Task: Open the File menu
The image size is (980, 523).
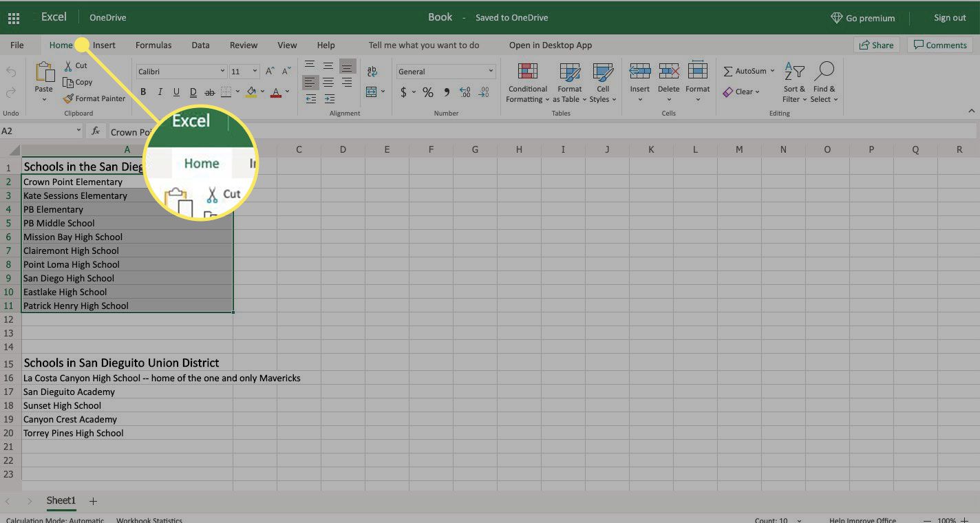Action: pyautogui.click(x=17, y=45)
